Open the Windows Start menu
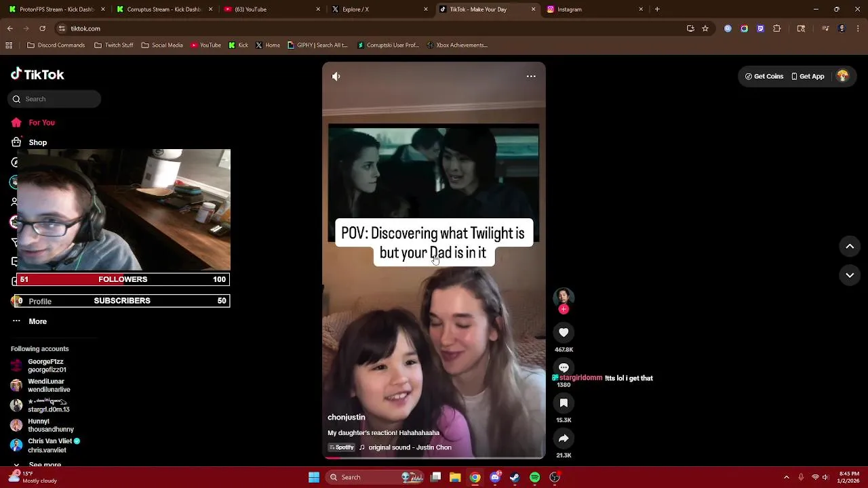Image resolution: width=868 pixels, height=488 pixels. point(314,477)
